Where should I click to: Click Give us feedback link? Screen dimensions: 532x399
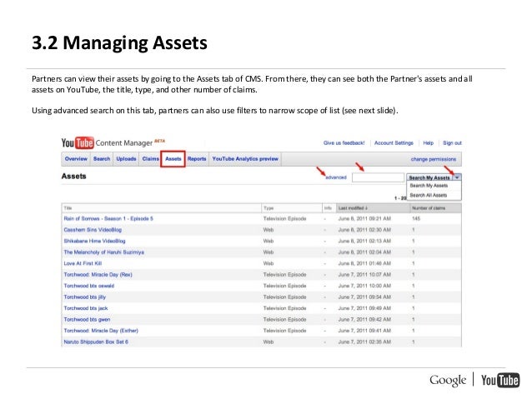click(x=344, y=143)
